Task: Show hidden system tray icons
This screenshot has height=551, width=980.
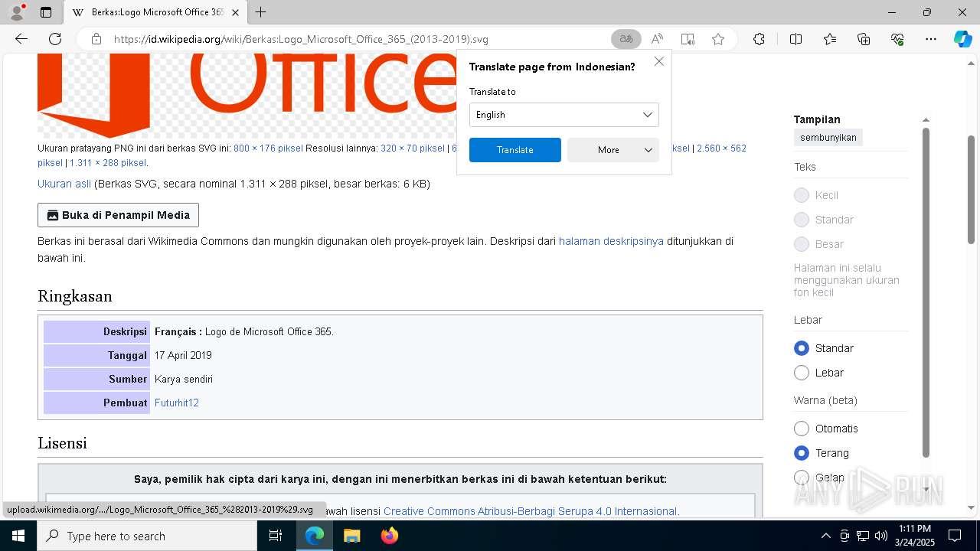Action: [825, 536]
